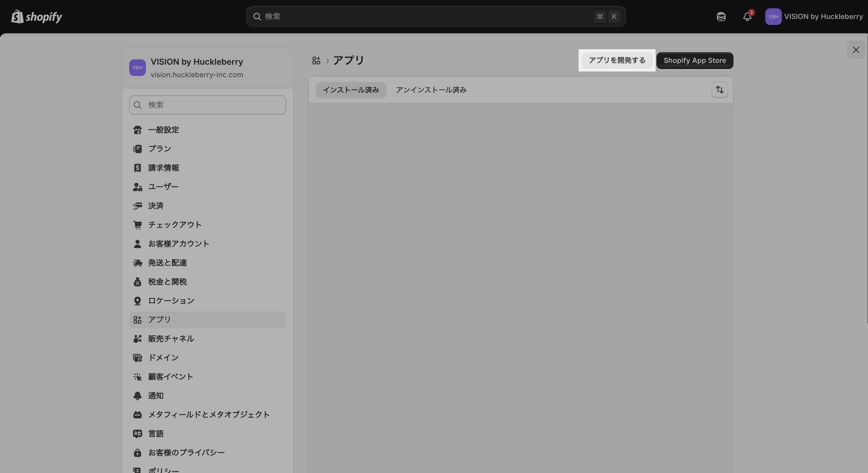
Task: Select アプリ in settings sidebar
Action: pyautogui.click(x=160, y=320)
